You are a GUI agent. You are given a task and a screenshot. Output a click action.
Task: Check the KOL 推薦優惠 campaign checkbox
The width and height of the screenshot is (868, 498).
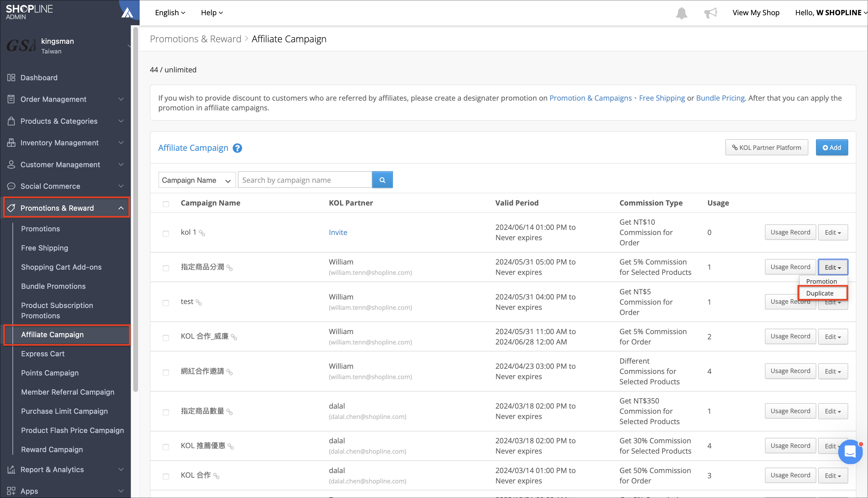(166, 447)
